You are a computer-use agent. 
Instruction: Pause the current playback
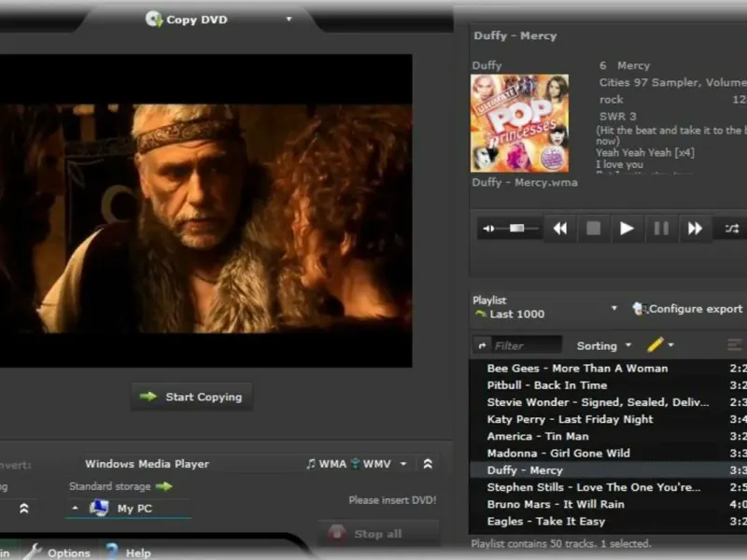(x=661, y=229)
